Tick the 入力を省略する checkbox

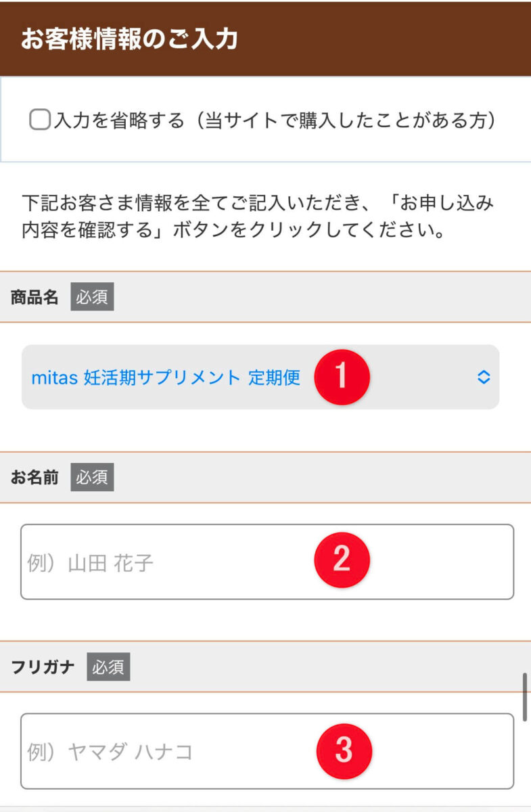pos(40,120)
